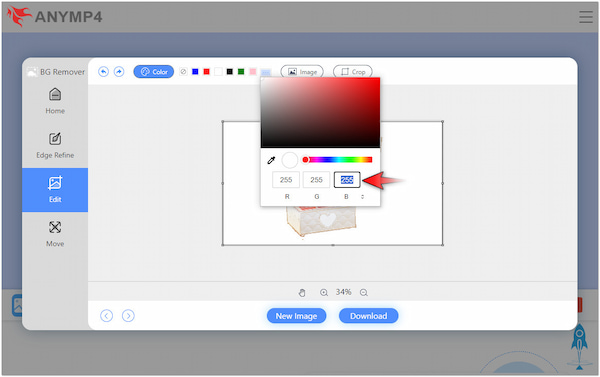600x377 pixels.
Task: Open the AnyMP4 hamburger menu
Action: [585, 17]
